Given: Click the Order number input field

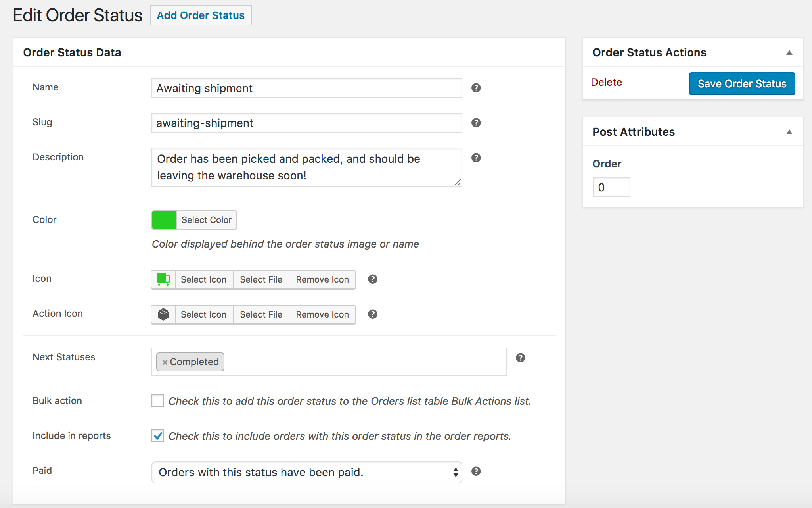Looking at the screenshot, I should click(x=611, y=187).
